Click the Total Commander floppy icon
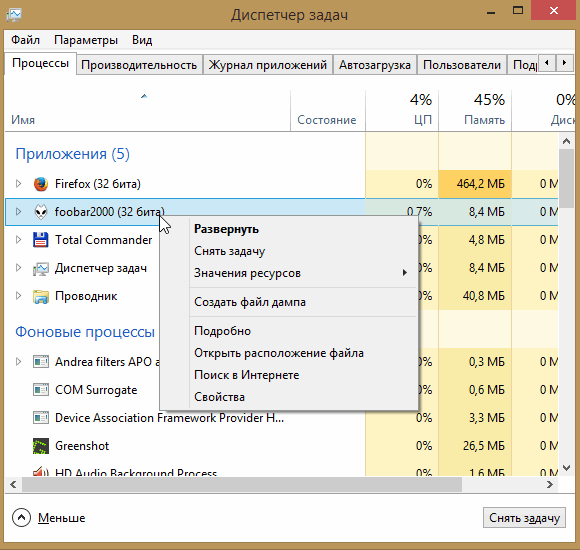This screenshot has height=550, width=580. [41, 240]
